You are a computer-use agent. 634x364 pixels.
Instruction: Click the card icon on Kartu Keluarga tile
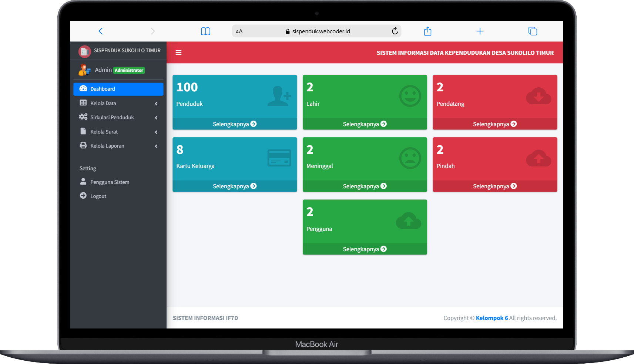point(279,158)
